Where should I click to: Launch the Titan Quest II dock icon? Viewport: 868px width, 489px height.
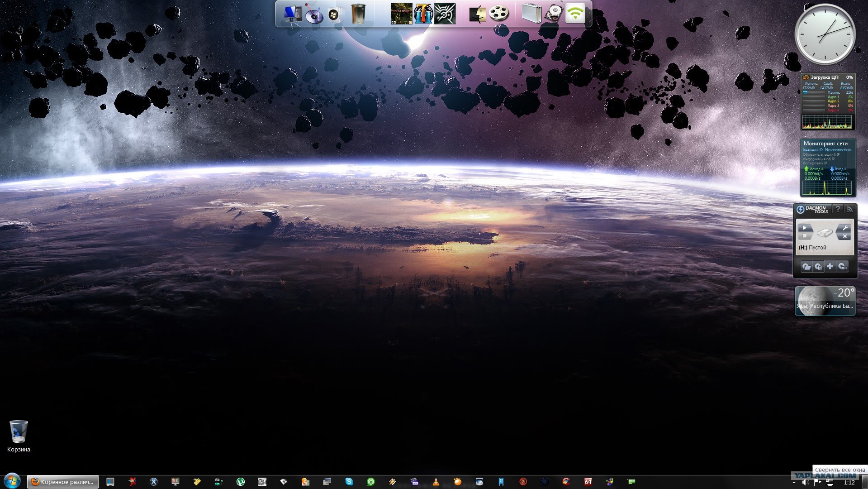[423, 14]
